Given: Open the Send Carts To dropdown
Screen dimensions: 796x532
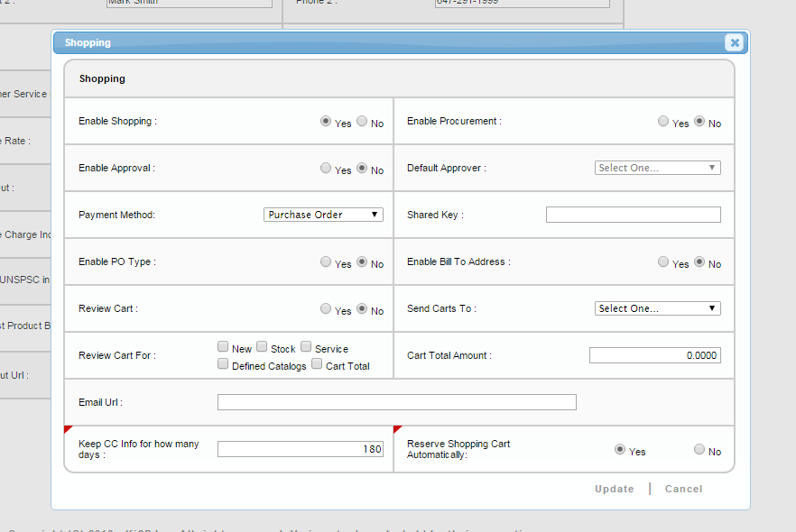Looking at the screenshot, I should click(657, 308).
